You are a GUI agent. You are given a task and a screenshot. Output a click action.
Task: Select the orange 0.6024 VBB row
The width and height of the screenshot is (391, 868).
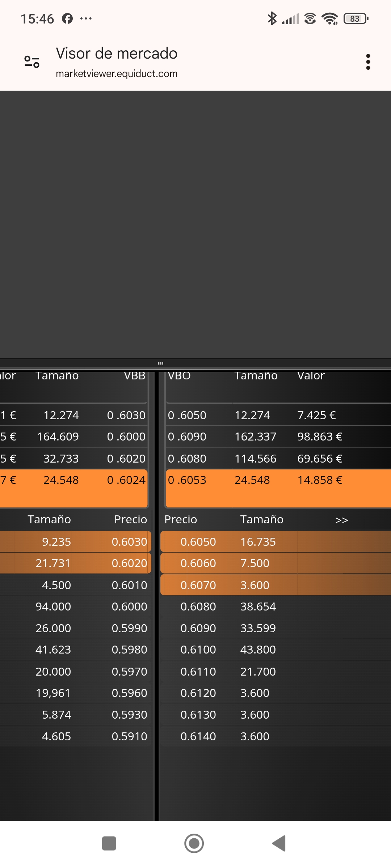point(74,488)
